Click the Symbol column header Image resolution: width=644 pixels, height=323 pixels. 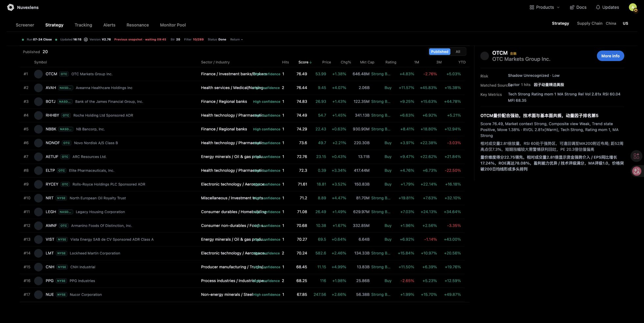click(40, 62)
